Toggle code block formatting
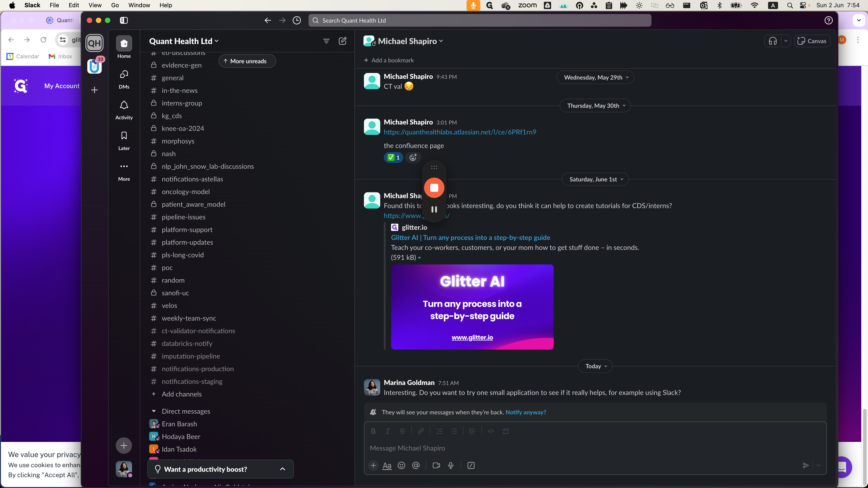868x488 pixels. pos(505,431)
